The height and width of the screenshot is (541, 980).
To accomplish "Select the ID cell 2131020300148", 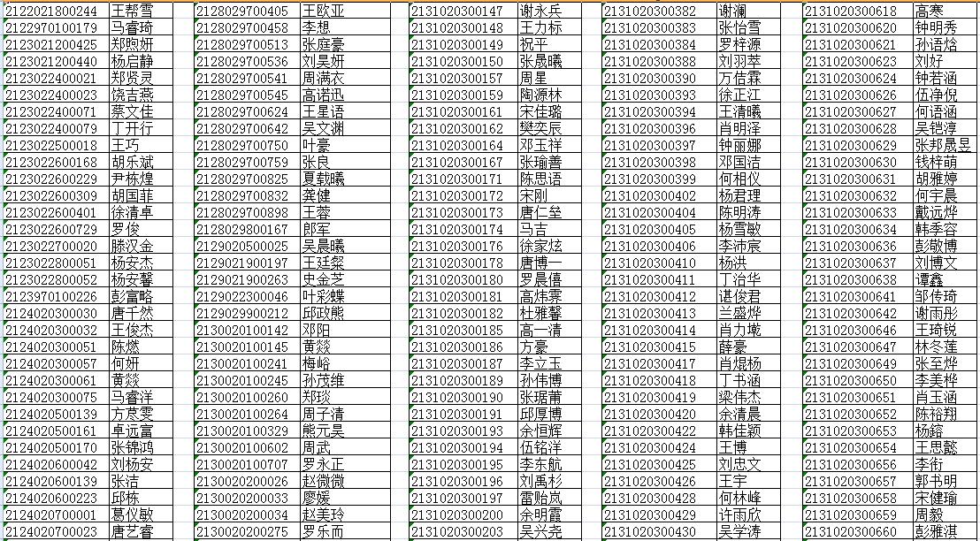I will pos(463,27).
